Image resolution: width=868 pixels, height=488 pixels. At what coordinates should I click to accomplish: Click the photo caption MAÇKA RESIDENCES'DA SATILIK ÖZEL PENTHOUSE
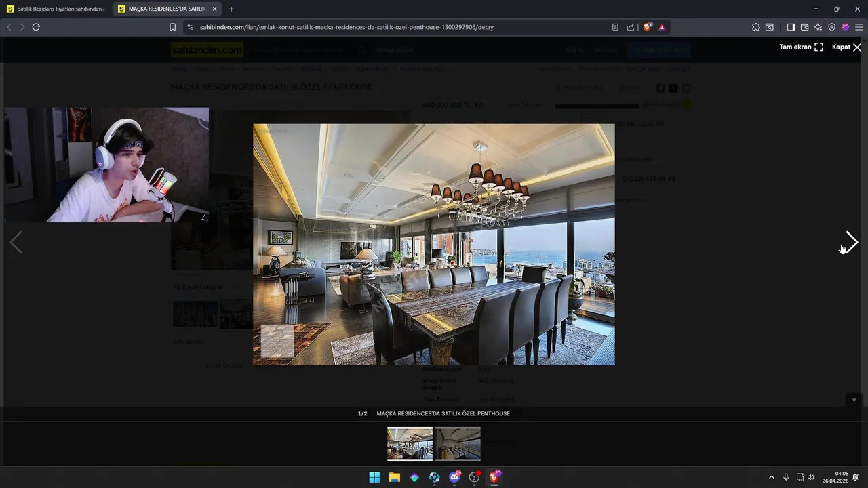tap(443, 413)
